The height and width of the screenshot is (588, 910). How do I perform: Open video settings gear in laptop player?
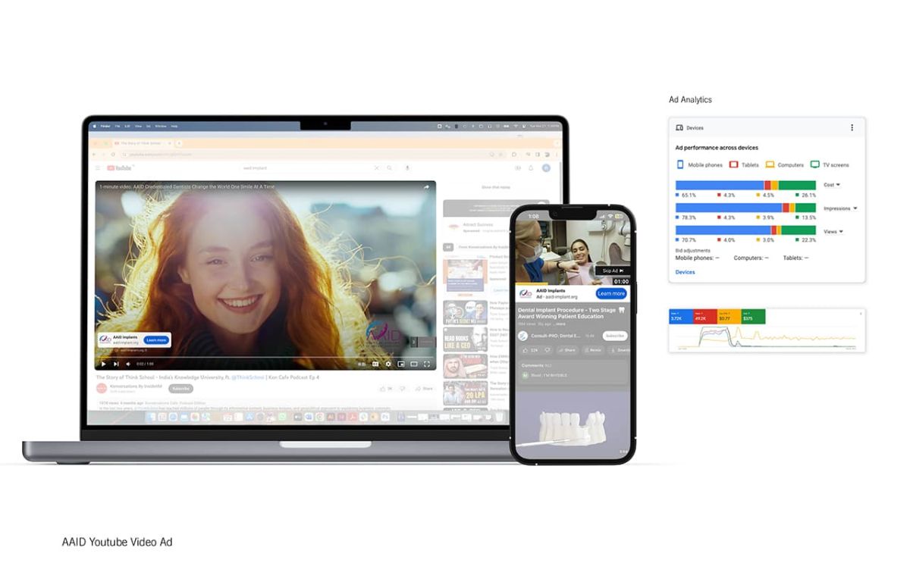point(388,364)
